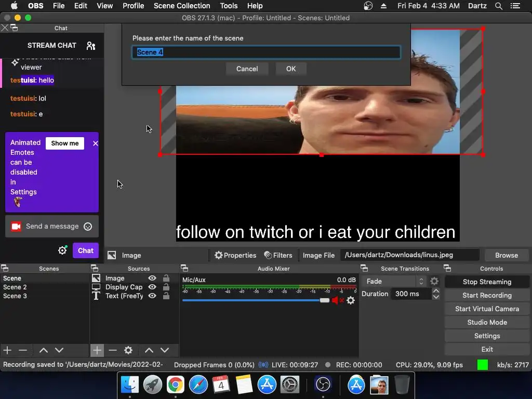
Task: Lock the Display Cap source
Action: click(x=166, y=287)
